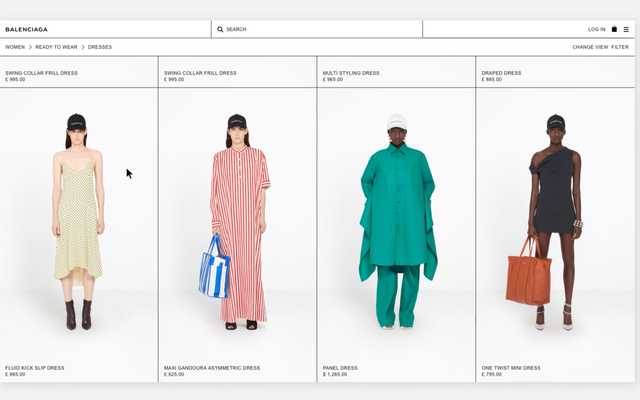Click Fluid Kick Slip Dress name
The width and height of the screenshot is (640, 400).
pos(35,368)
